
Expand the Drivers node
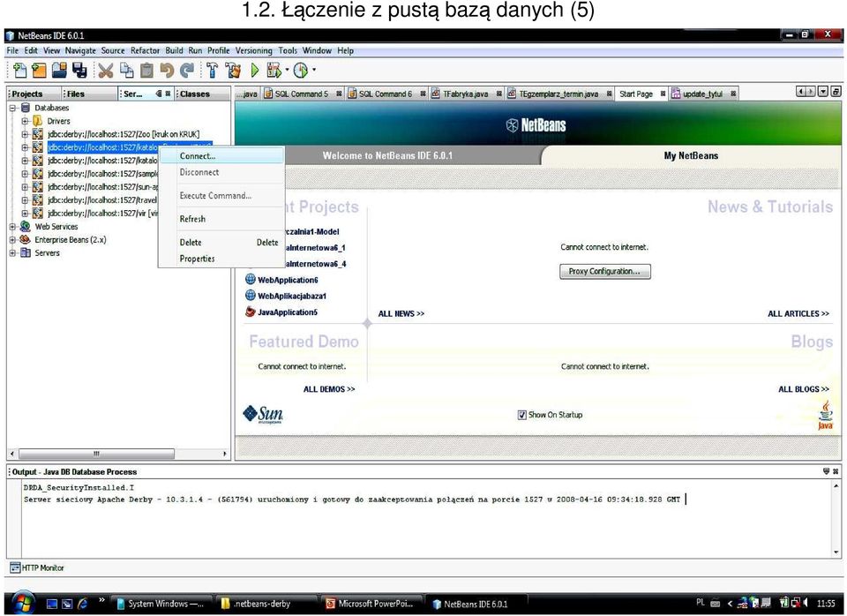(25, 121)
